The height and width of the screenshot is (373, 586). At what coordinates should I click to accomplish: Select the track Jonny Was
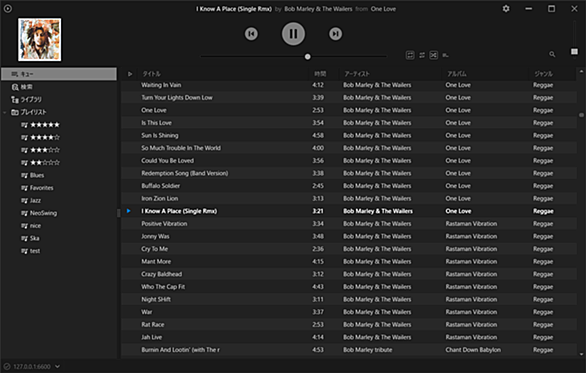click(x=155, y=237)
